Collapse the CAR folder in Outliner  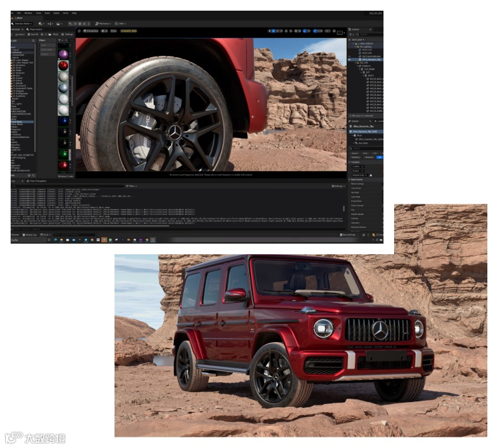coord(356,63)
